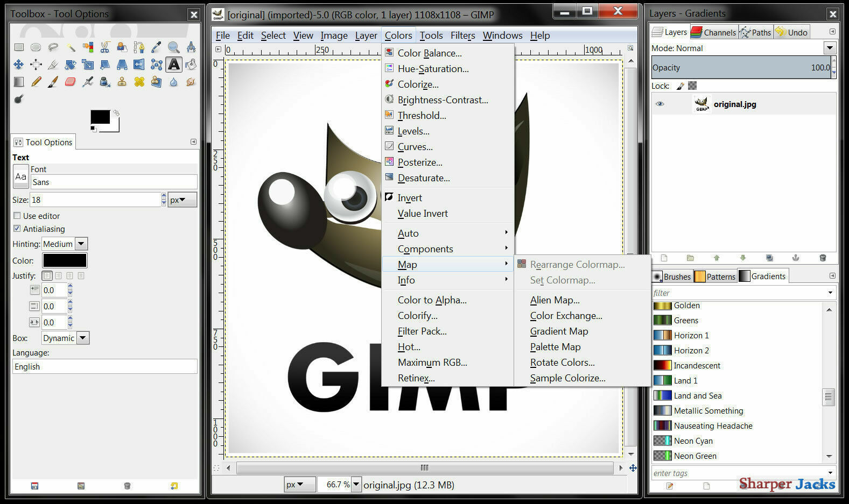The image size is (849, 504).
Task: Open the 66.7% zoom level dropdown
Action: tap(356, 485)
